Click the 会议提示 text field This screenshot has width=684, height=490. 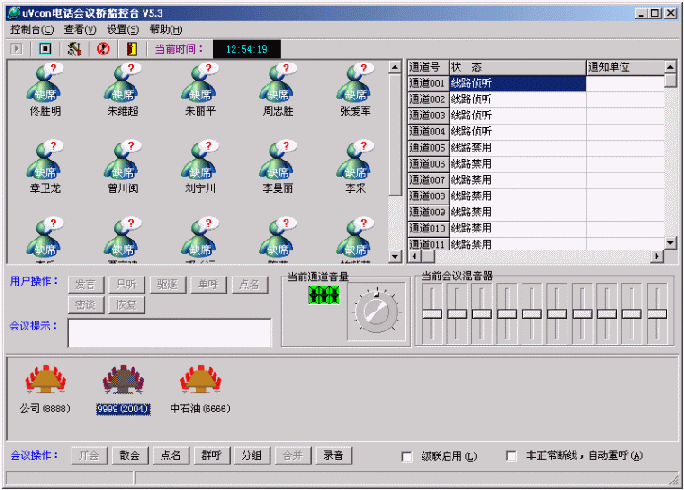[169, 332]
